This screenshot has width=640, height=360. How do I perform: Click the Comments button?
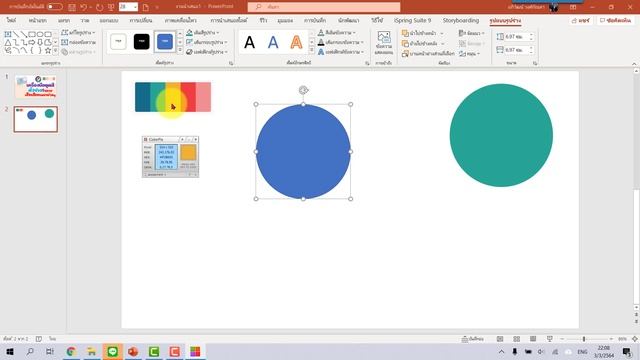[616, 20]
